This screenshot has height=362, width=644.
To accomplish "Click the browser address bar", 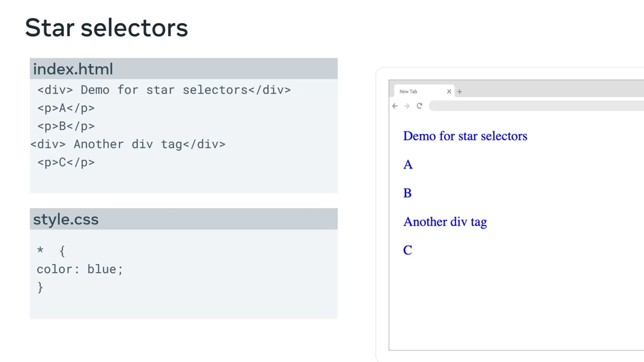I will [x=533, y=106].
